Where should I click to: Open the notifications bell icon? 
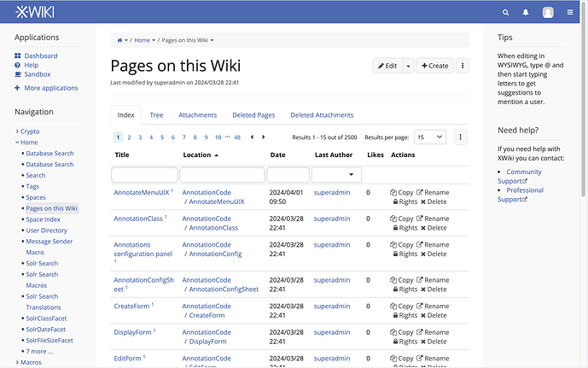pyautogui.click(x=526, y=13)
